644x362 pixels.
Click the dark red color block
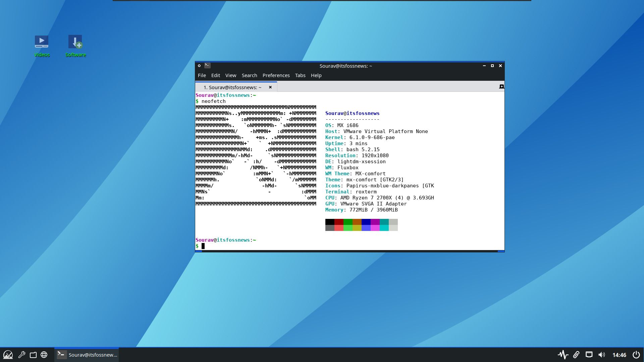(x=339, y=222)
